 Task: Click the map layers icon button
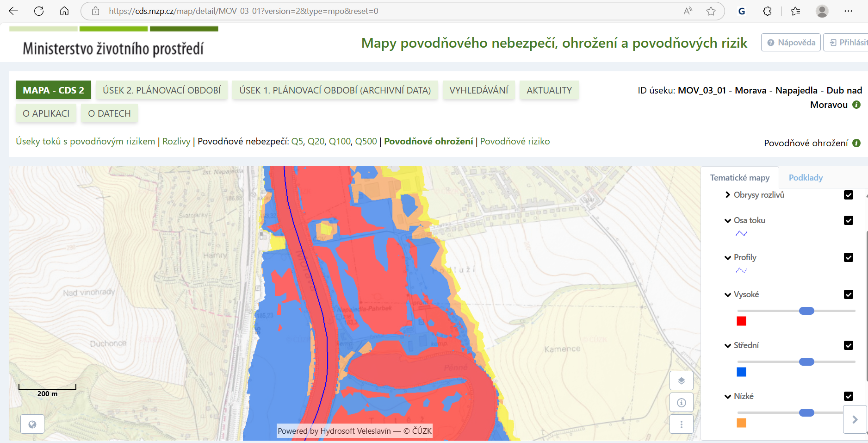coord(681,381)
